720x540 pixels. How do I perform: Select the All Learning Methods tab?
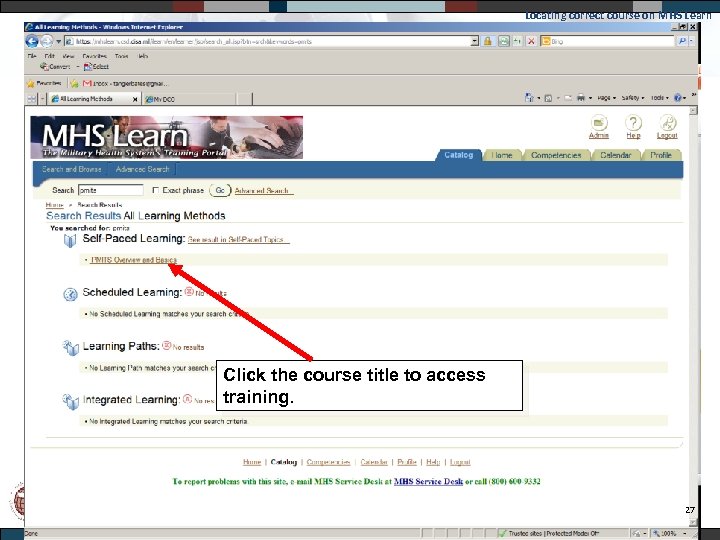(92, 99)
